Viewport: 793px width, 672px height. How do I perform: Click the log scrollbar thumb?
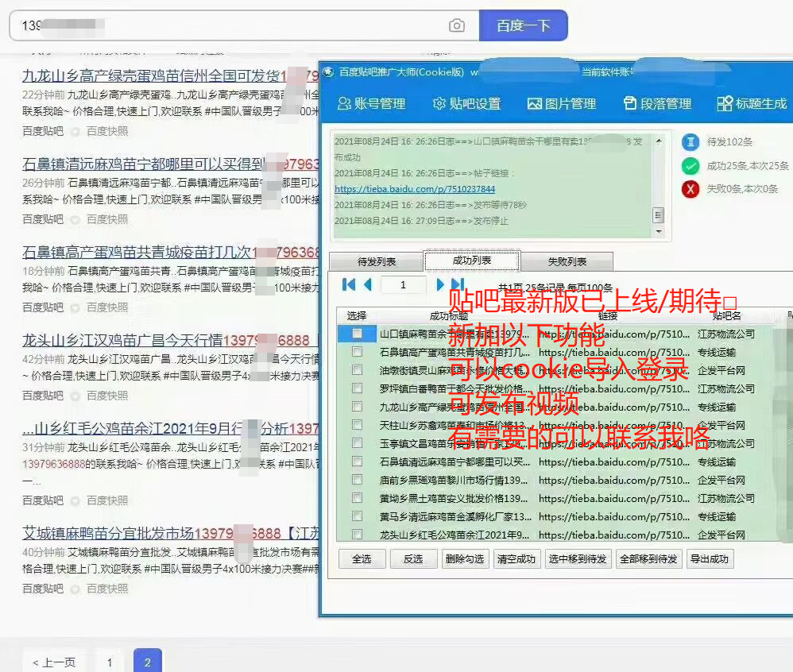coord(659,215)
